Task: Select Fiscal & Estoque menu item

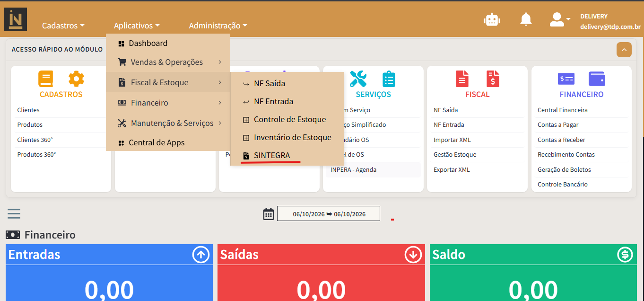Action: (x=168, y=82)
